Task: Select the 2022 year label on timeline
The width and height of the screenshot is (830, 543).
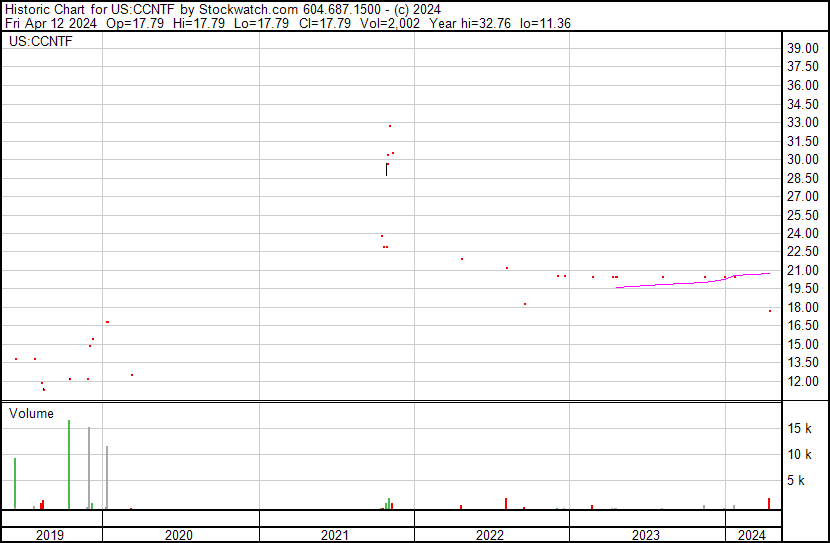Action: pyautogui.click(x=490, y=535)
